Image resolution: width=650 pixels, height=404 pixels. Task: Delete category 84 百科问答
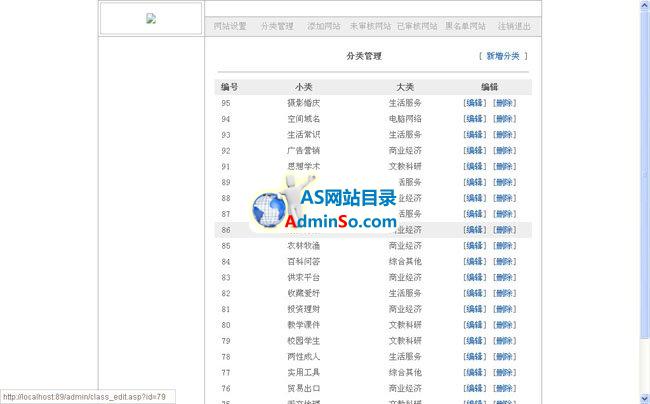504,261
